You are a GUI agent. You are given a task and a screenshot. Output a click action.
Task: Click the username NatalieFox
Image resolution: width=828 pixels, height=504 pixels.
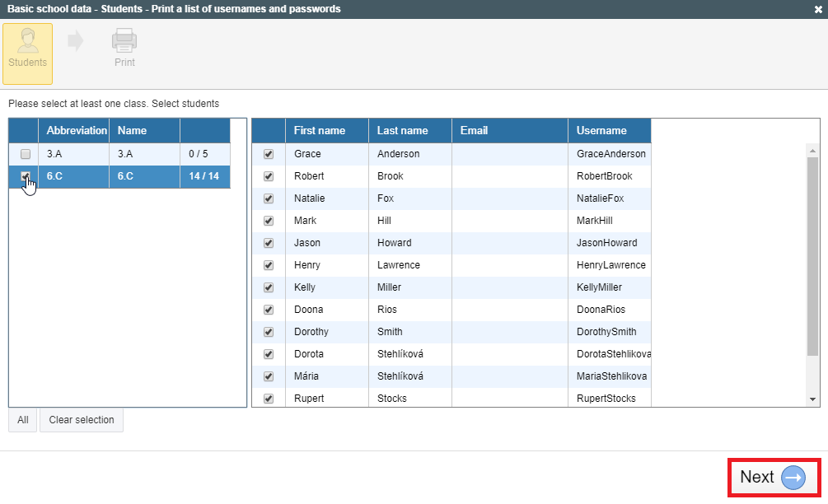click(x=600, y=198)
